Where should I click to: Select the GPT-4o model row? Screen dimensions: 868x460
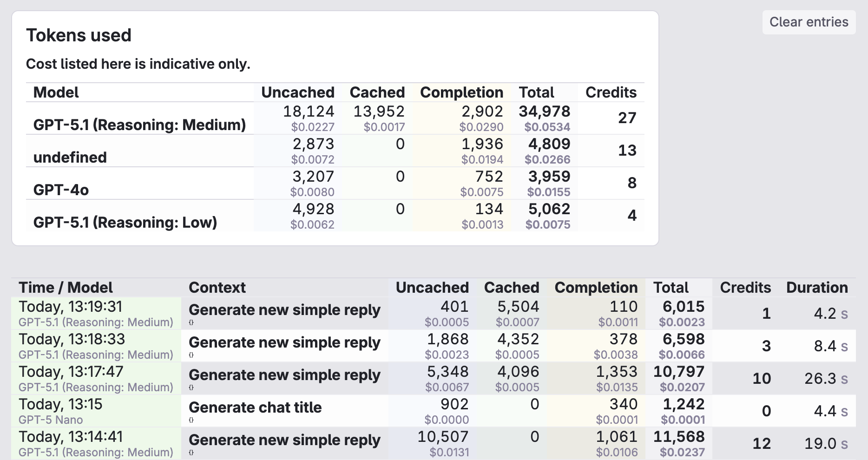click(60, 190)
